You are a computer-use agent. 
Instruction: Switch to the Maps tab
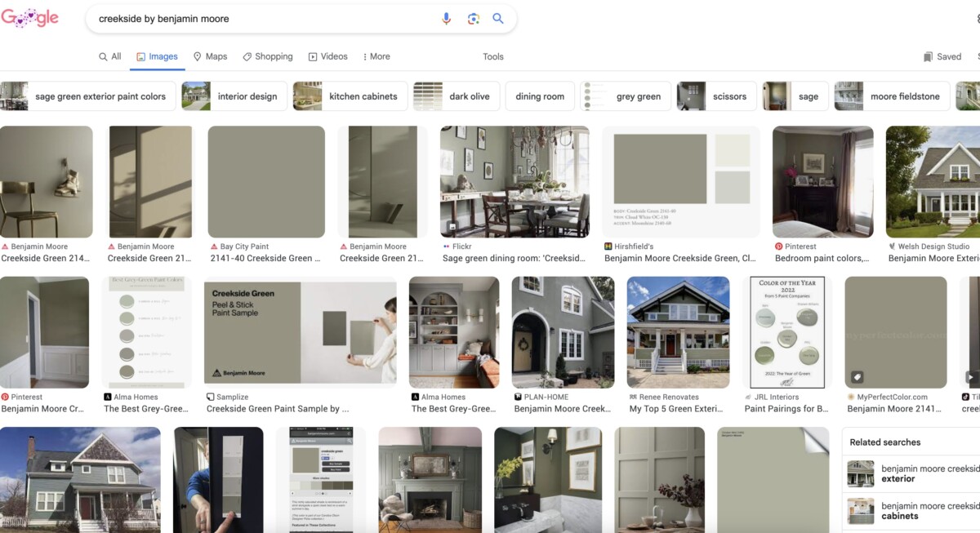pos(210,56)
